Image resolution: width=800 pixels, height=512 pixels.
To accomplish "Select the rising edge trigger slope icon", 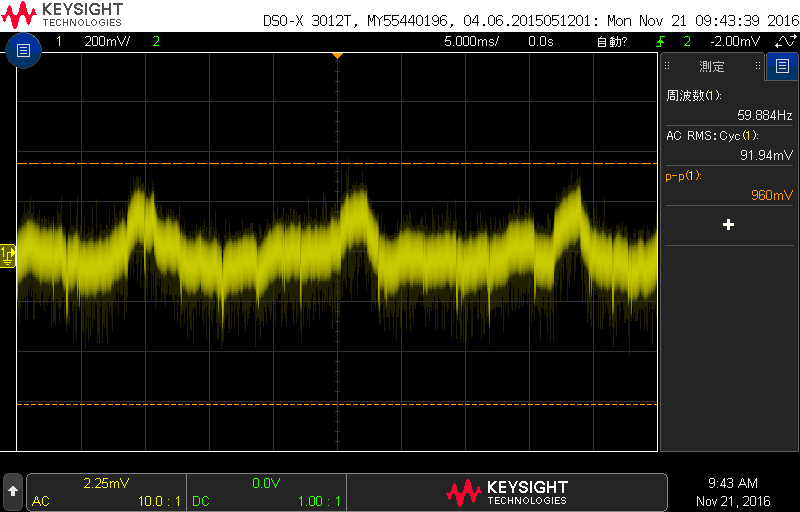I will 661,41.
